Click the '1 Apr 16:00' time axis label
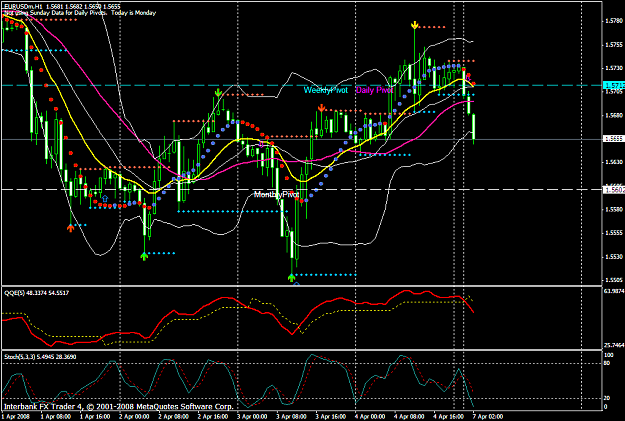 (x=95, y=417)
